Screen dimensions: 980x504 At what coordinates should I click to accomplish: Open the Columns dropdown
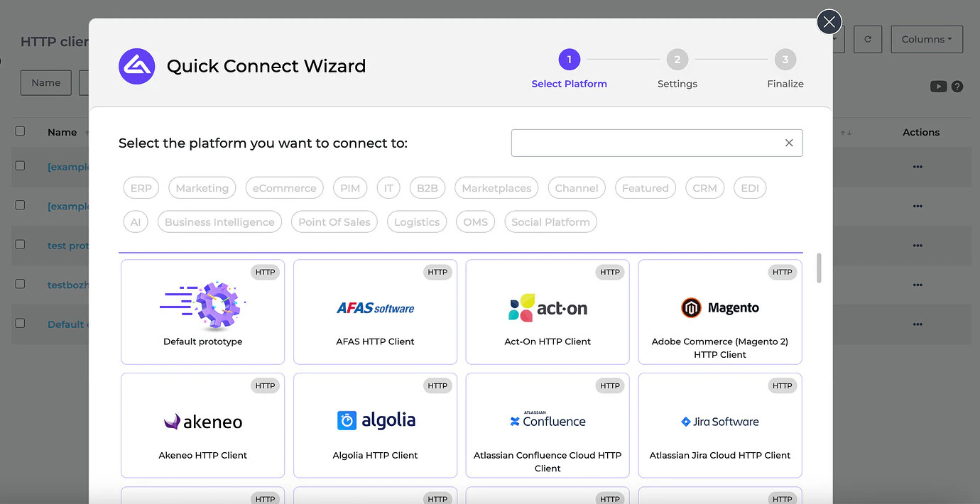pyautogui.click(x=927, y=40)
